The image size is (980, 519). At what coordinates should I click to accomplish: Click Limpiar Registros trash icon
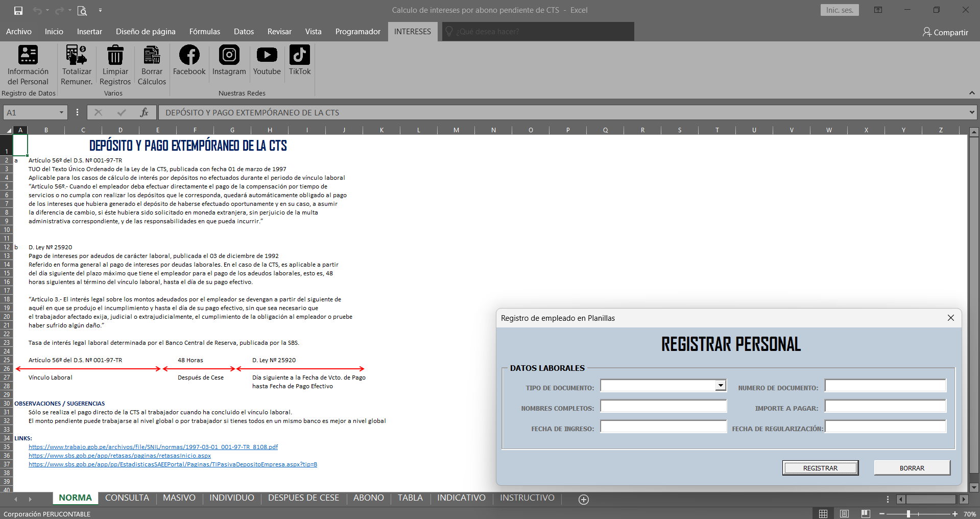(x=115, y=55)
